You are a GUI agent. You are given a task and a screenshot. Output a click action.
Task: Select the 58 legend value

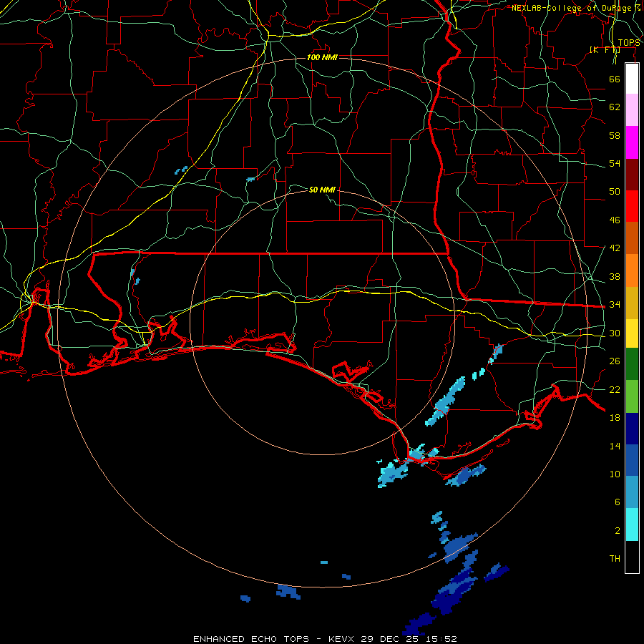coord(615,135)
